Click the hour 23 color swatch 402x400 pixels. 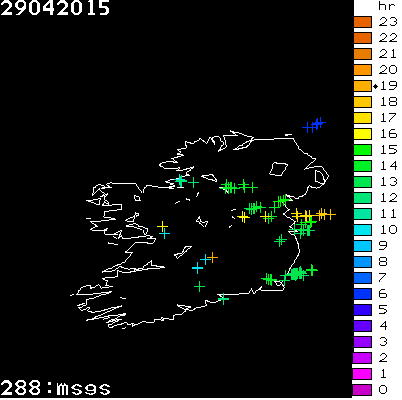(362, 22)
